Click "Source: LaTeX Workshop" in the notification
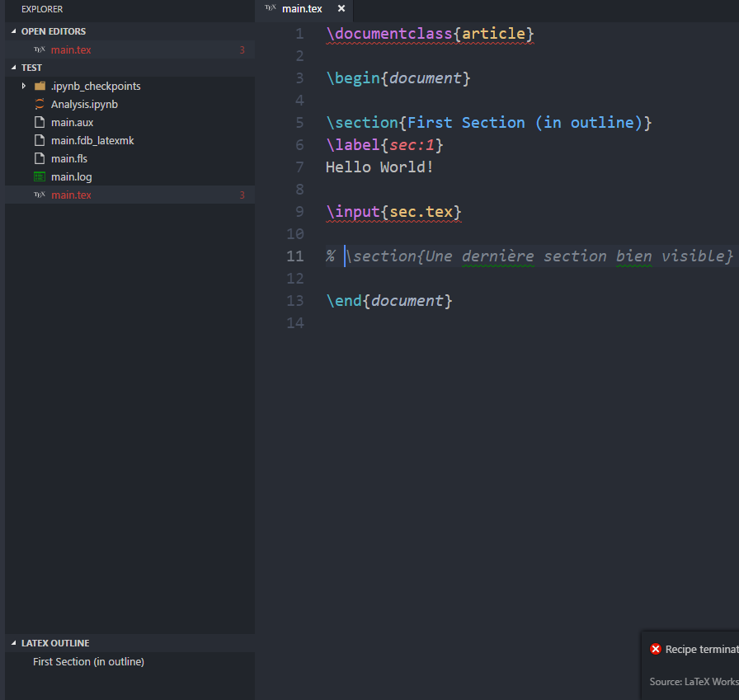 (x=693, y=681)
